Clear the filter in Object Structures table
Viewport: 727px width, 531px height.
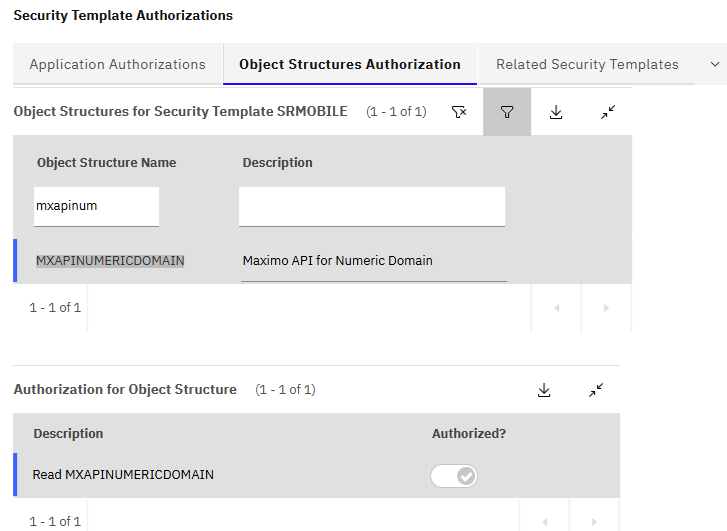pos(459,112)
